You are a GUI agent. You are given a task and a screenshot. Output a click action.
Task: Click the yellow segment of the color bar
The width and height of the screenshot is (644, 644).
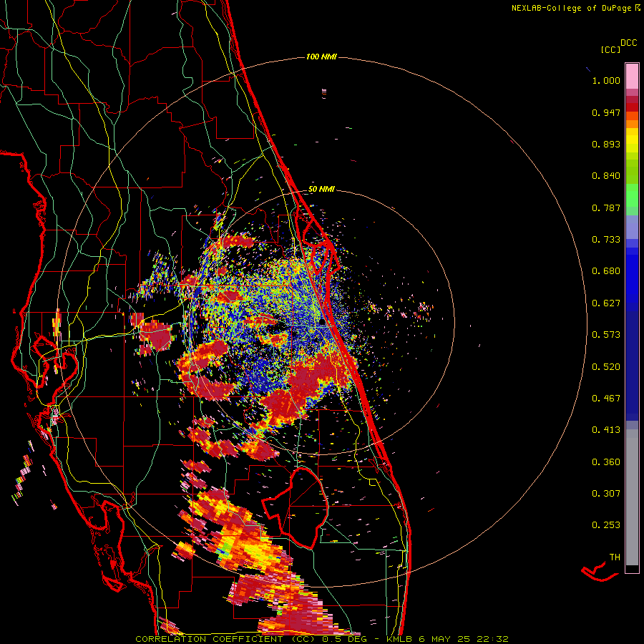click(632, 140)
